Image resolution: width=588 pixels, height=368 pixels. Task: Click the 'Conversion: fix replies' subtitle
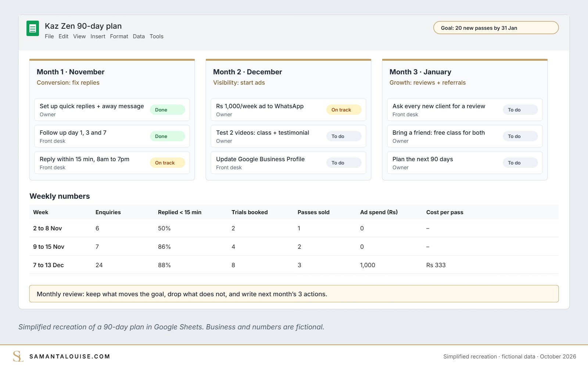click(x=68, y=83)
